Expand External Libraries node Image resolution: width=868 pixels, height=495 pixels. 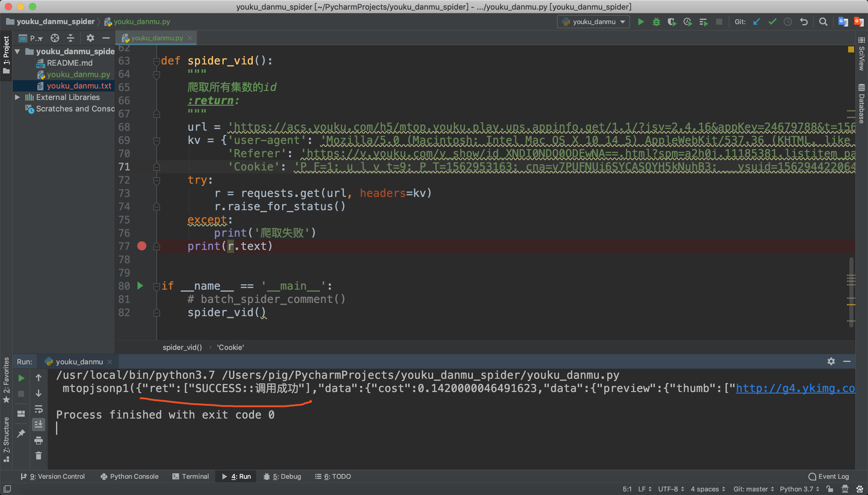[x=17, y=97]
